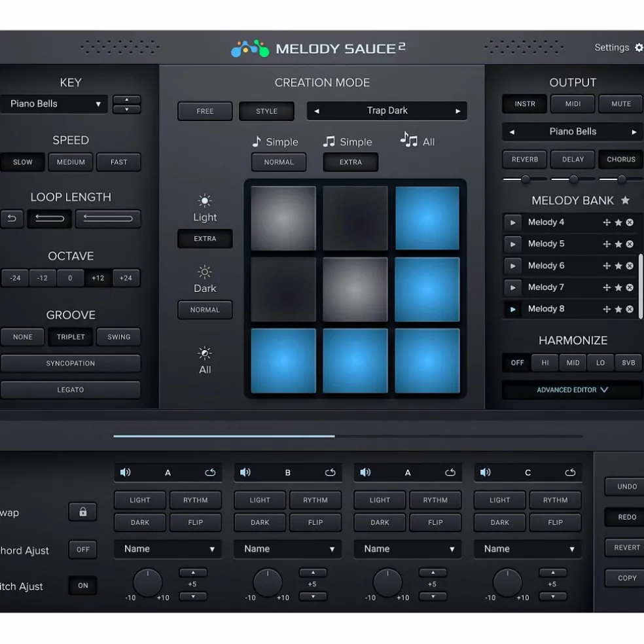Go to previous style before Trap Dark
This screenshot has height=644, width=644.
tap(317, 111)
